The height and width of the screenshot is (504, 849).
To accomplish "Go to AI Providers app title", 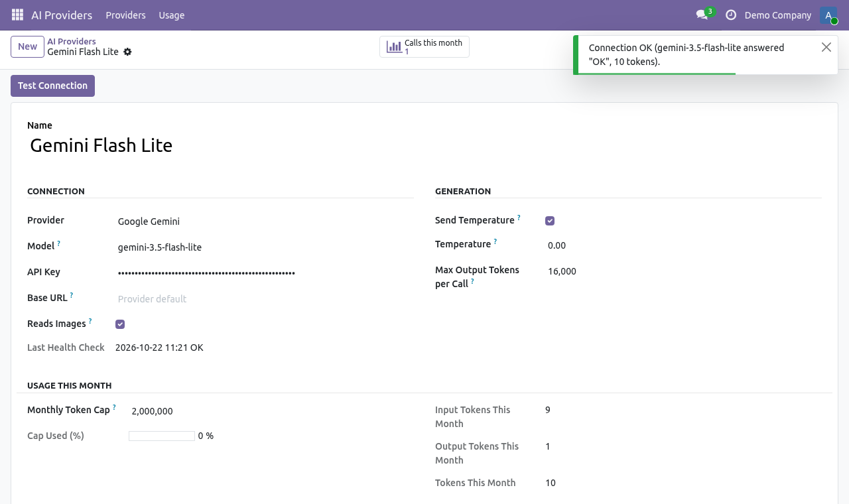I will pyautogui.click(x=62, y=15).
